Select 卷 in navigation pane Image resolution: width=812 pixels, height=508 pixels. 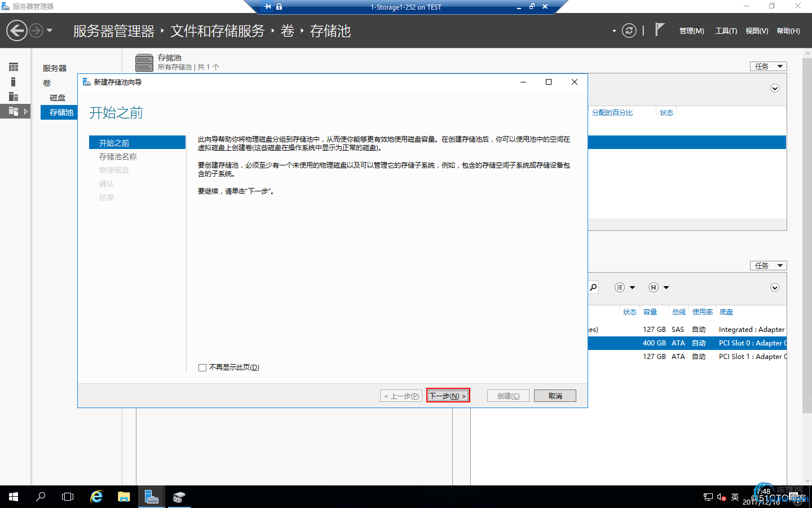[47, 83]
